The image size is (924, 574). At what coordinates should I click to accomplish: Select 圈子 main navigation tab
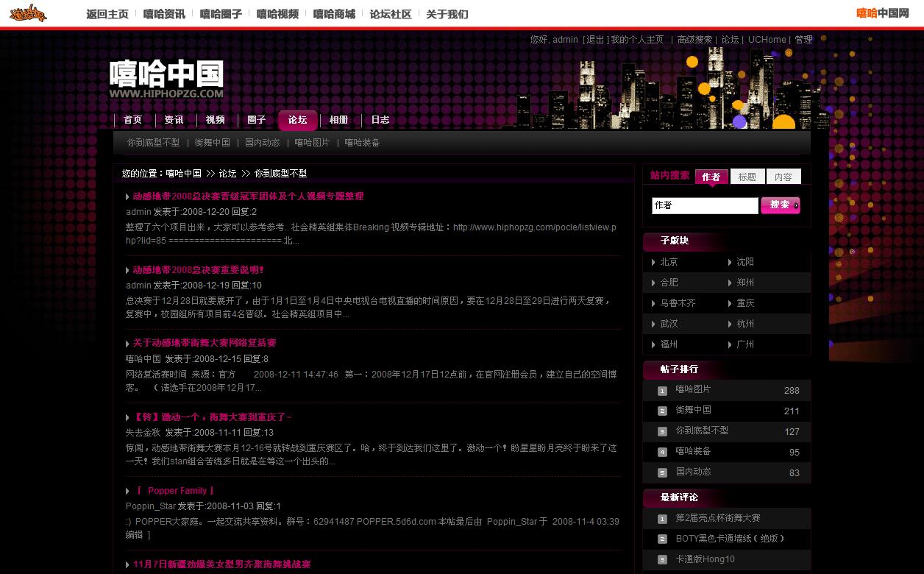point(257,120)
